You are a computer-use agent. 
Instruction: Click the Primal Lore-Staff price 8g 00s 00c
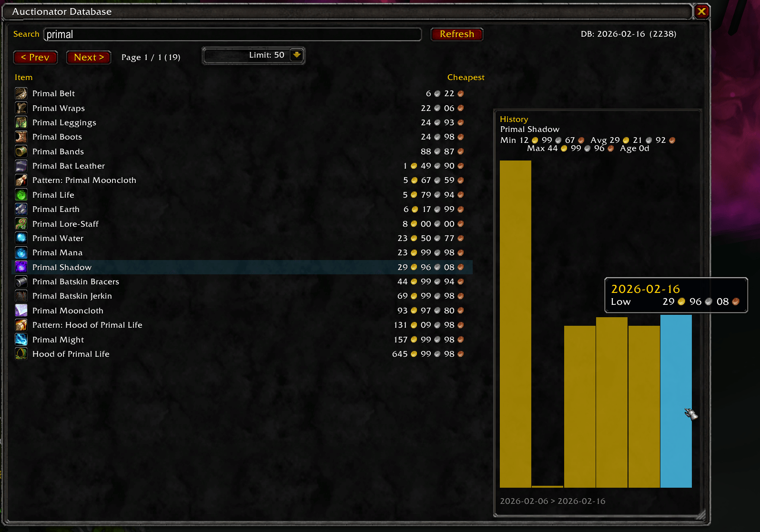pos(433,224)
